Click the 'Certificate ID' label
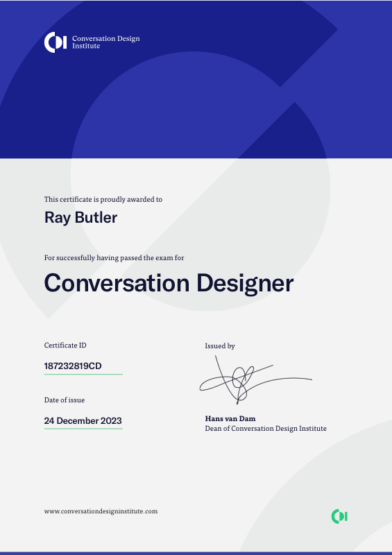Viewport: 392px width, 555px height. (x=65, y=345)
